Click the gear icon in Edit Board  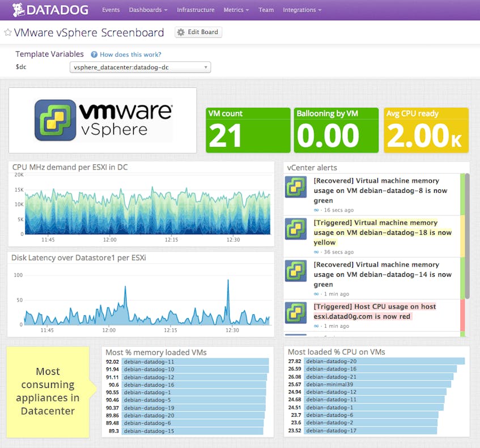pos(181,32)
